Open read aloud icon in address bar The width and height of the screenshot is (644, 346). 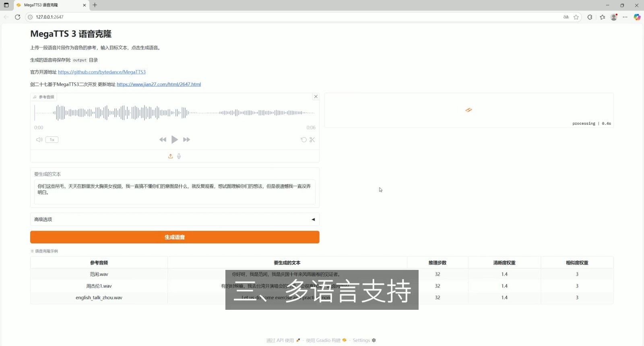click(566, 17)
